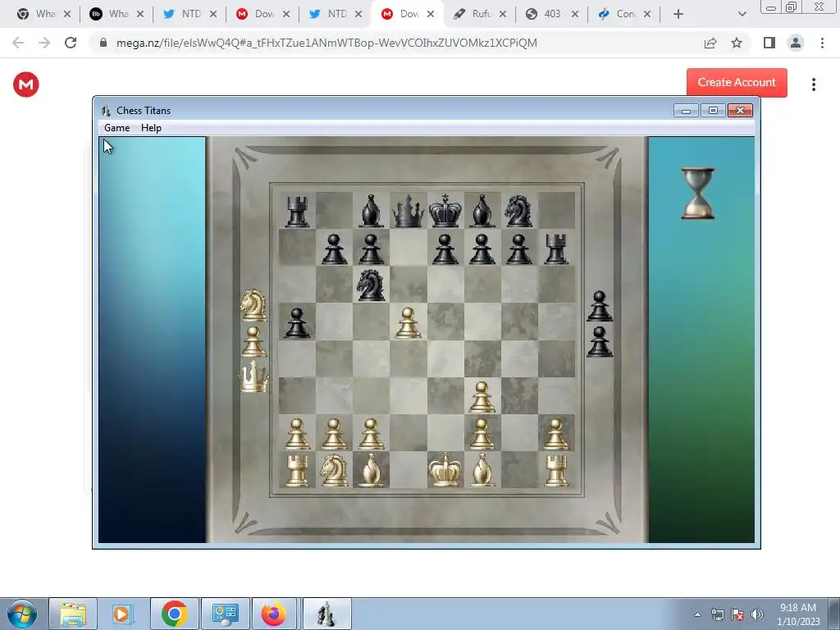Open the Chrome profile avatar
The image size is (840, 630).
click(x=796, y=43)
